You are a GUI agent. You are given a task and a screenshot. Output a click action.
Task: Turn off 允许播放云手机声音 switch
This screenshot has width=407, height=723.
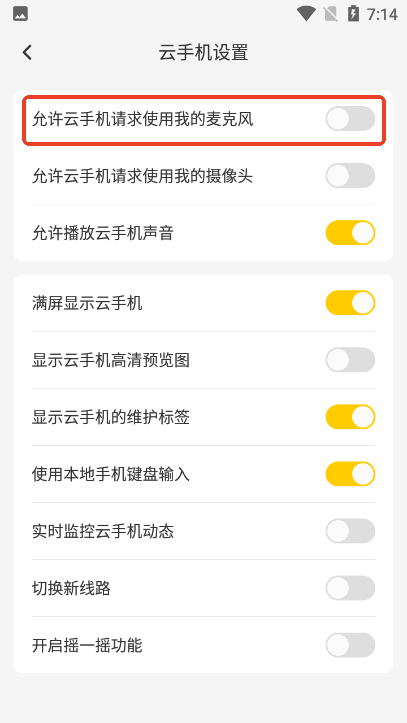tap(350, 233)
